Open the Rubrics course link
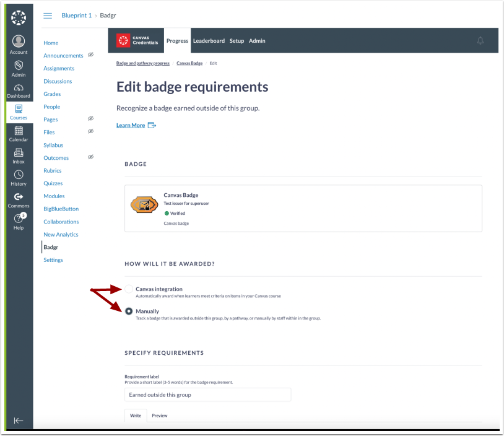This screenshot has width=504, height=436. pos(53,171)
